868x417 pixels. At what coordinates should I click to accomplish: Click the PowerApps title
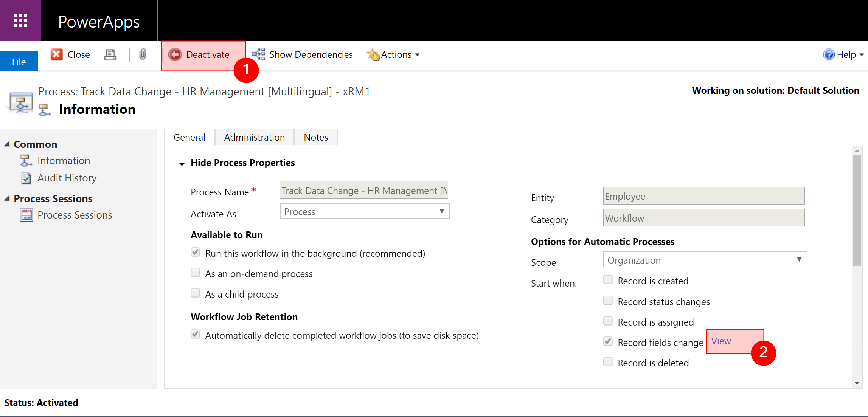[x=99, y=22]
